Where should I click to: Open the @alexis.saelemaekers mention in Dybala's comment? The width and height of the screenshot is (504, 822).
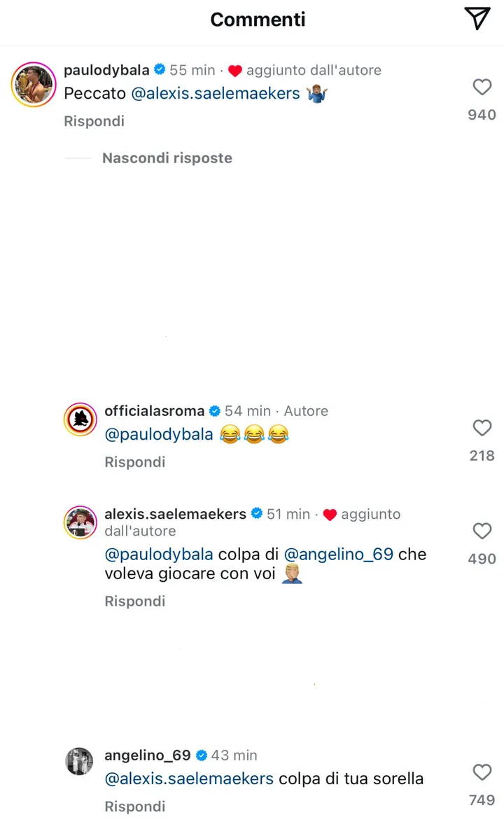click(x=216, y=93)
